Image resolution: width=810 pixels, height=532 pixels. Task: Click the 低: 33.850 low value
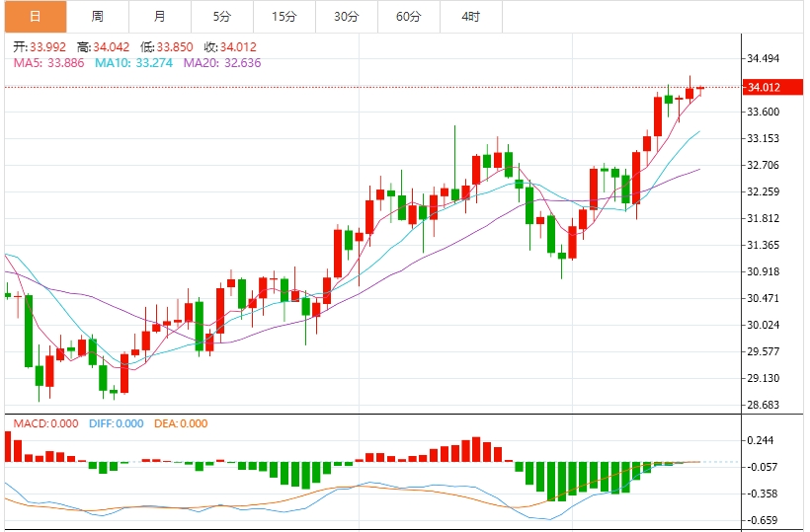(166, 47)
